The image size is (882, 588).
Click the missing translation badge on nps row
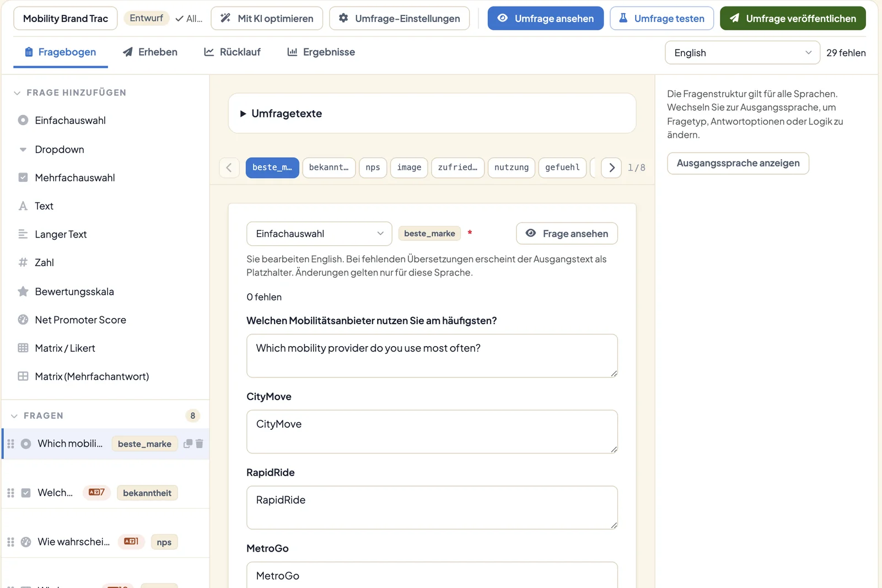pyautogui.click(x=131, y=542)
